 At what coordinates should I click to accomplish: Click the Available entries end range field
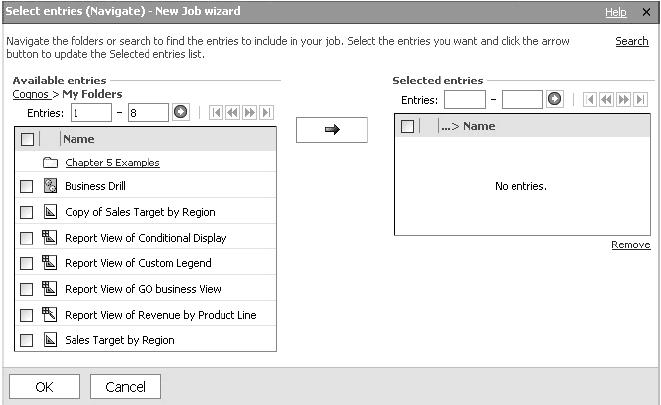coord(148,113)
